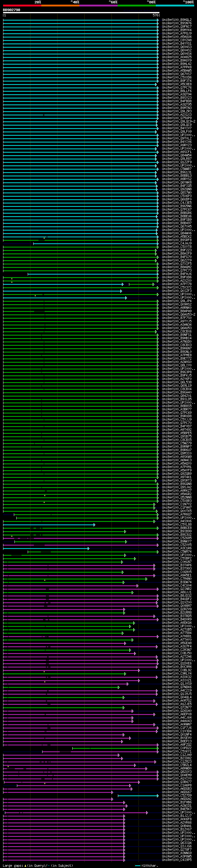Select hit UniRef100_B8B497
The image size is (197, 868).
177,223
